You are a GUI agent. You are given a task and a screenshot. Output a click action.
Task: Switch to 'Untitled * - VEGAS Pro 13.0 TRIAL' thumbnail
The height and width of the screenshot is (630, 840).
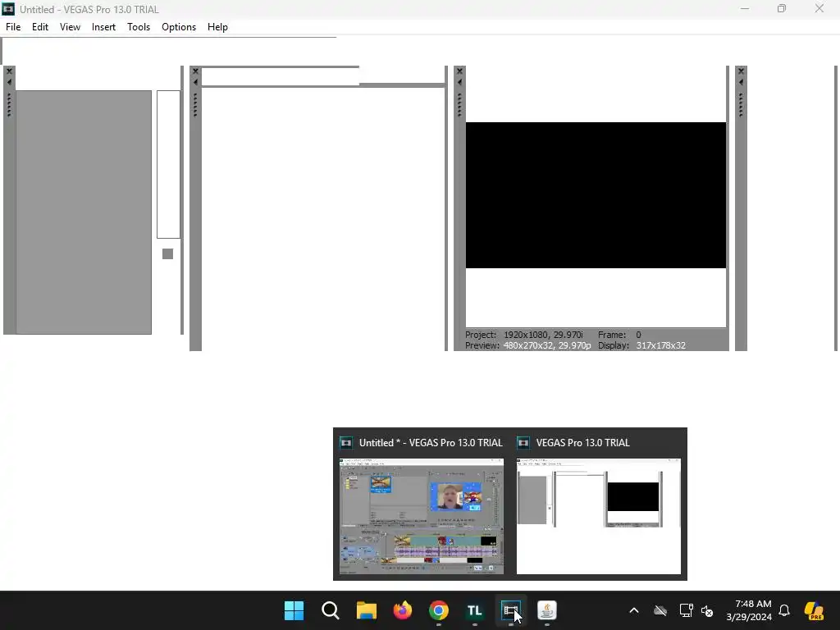(x=422, y=516)
